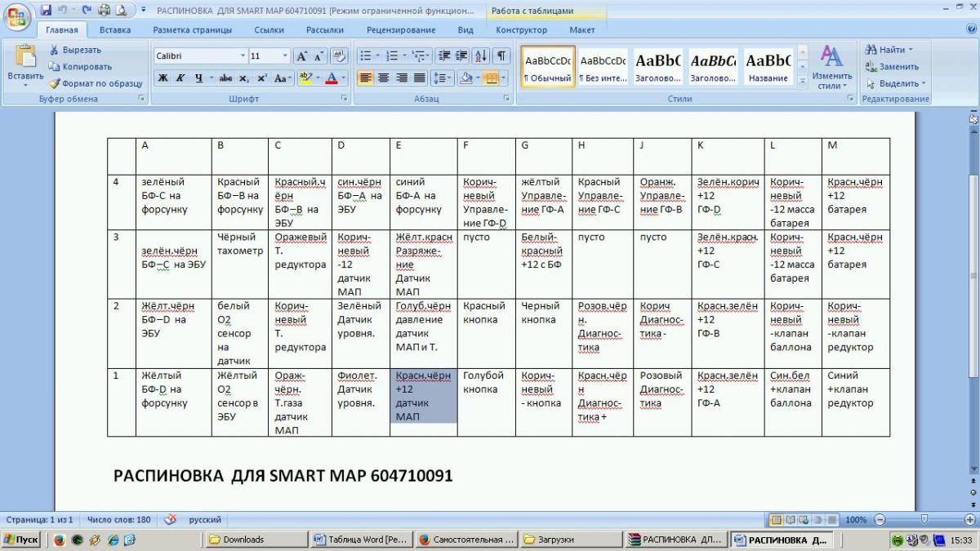Viewport: 980px width, 551px height.
Task: Save the document from Quick Access toolbar
Action: click(x=46, y=11)
